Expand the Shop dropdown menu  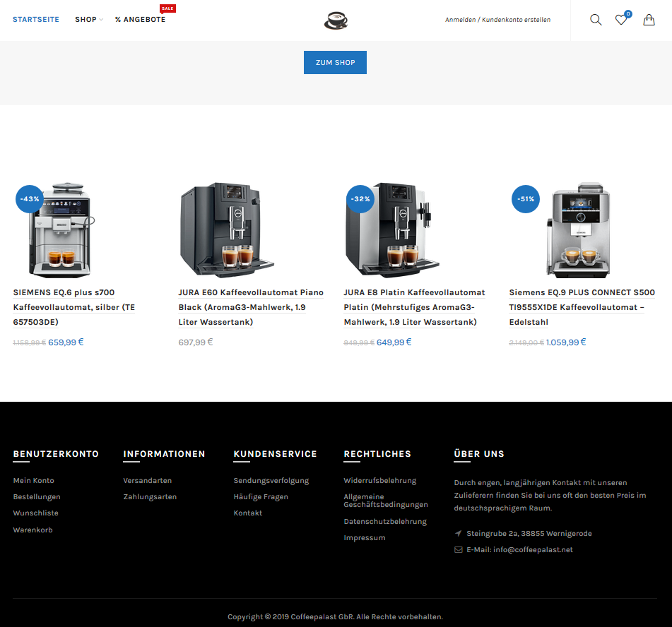[89, 20]
